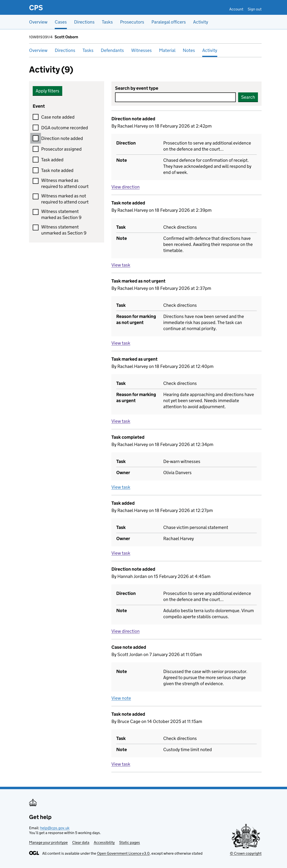Screen dimensions: 287x868
Task: Click the crown icon in footer
Action: (33, 803)
